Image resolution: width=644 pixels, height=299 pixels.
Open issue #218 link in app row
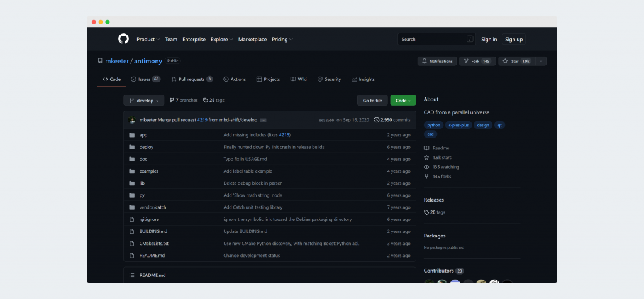tap(284, 135)
